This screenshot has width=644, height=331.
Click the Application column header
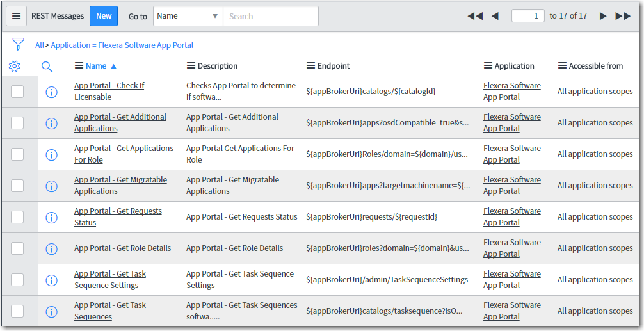pyautogui.click(x=514, y=66)
